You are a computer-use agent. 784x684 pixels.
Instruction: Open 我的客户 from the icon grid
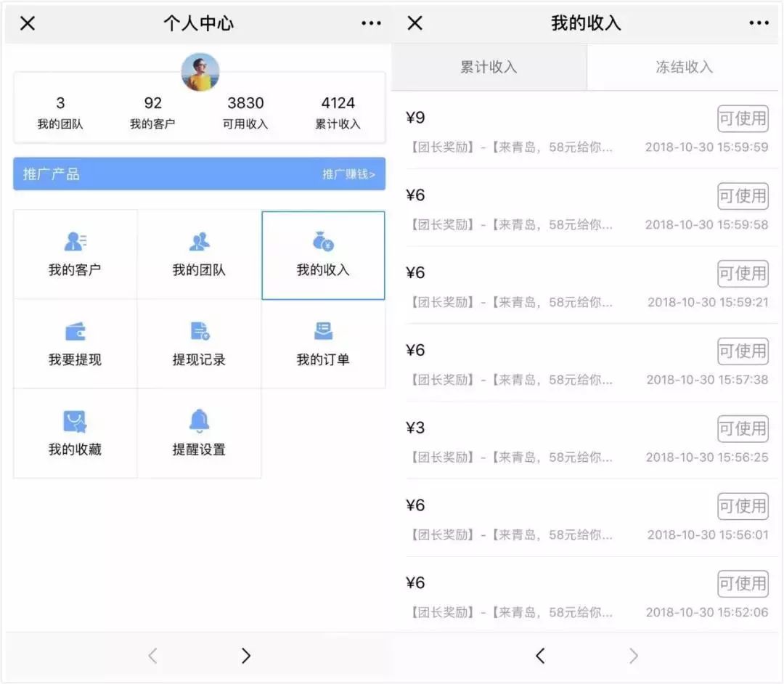(75, 254)
